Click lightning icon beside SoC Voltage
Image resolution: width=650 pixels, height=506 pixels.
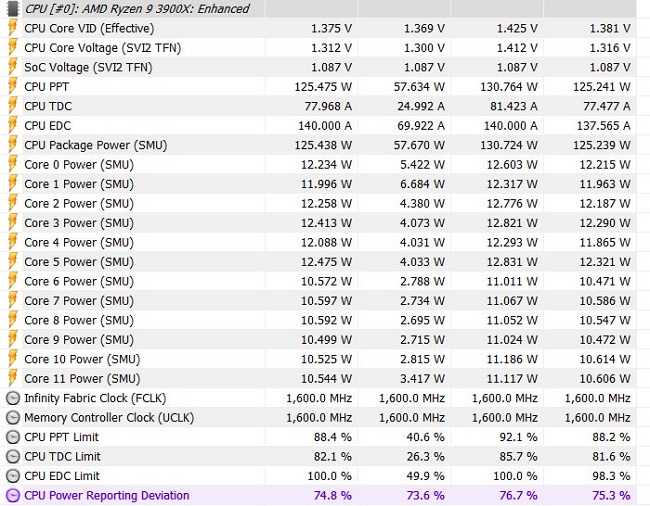click(x=13, y=67)
